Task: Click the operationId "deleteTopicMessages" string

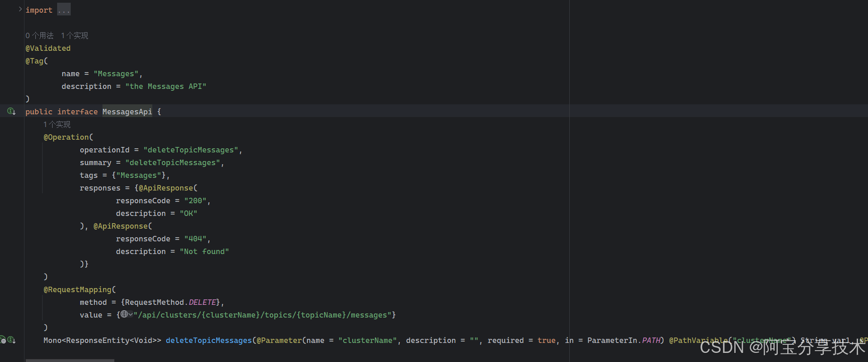Action: coord(191,150)
